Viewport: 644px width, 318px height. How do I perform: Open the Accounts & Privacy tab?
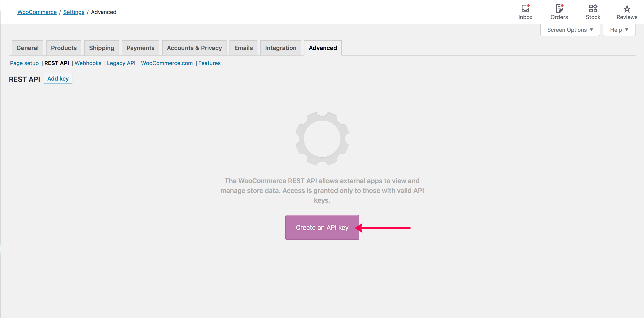click(194, 47)
